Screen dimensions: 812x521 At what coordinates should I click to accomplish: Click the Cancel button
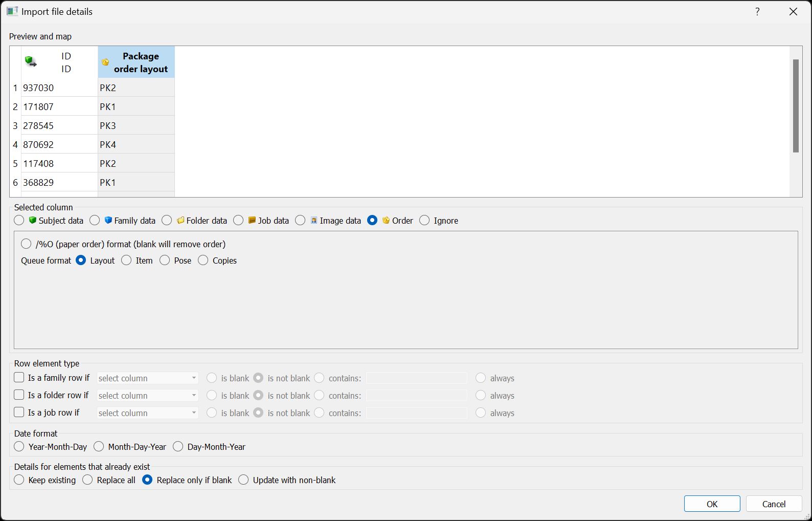click(x=774, y=504)
